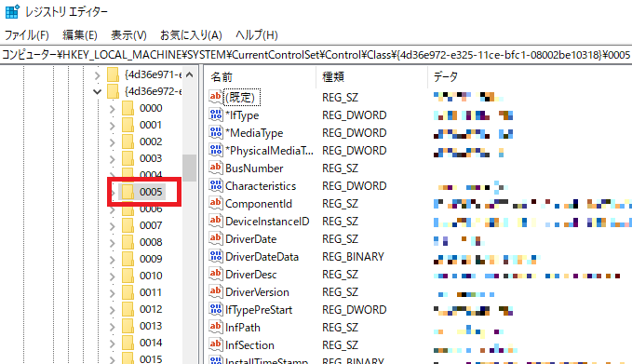This screenshot has height=364, width=632.
Task: Expand the 0001 subkey
Action: (x=112, y=126)
